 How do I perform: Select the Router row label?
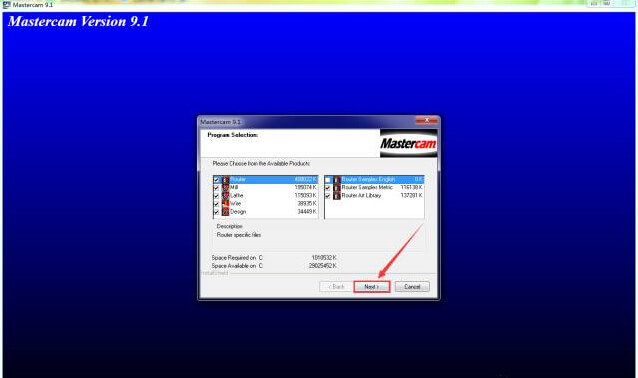click(x=238, y=179)
